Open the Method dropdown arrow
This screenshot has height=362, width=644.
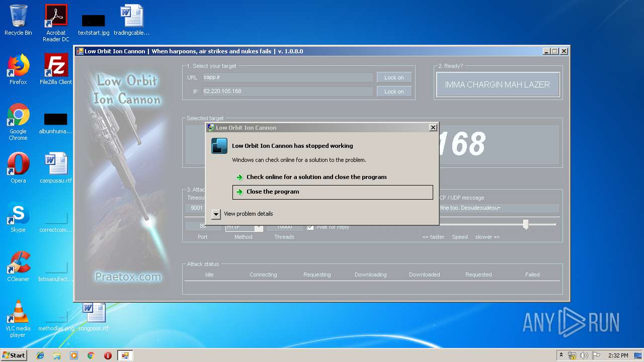pos(259,227)
